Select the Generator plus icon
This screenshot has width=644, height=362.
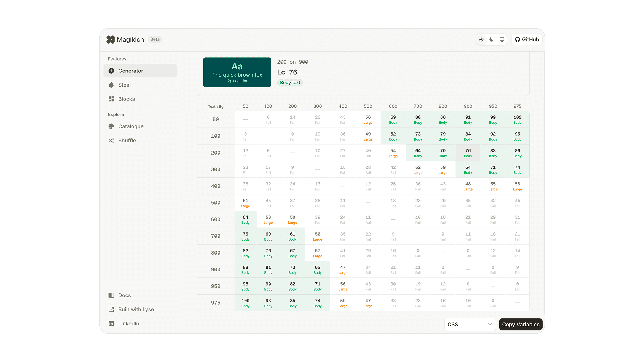pos(111,71)
